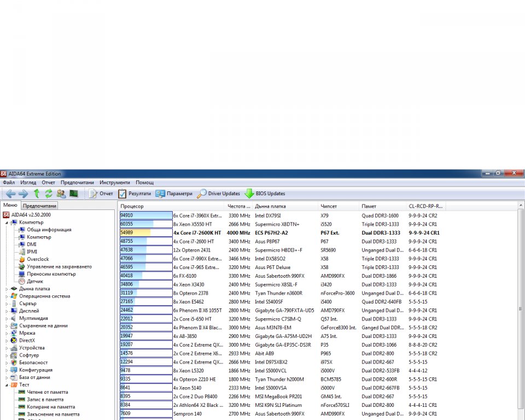
Task: Select the DirectX tree item
Action: point(27,340)
